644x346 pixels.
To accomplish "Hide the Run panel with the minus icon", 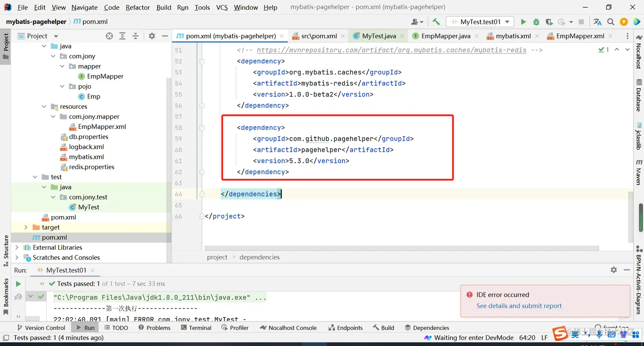I will (627, 270).
